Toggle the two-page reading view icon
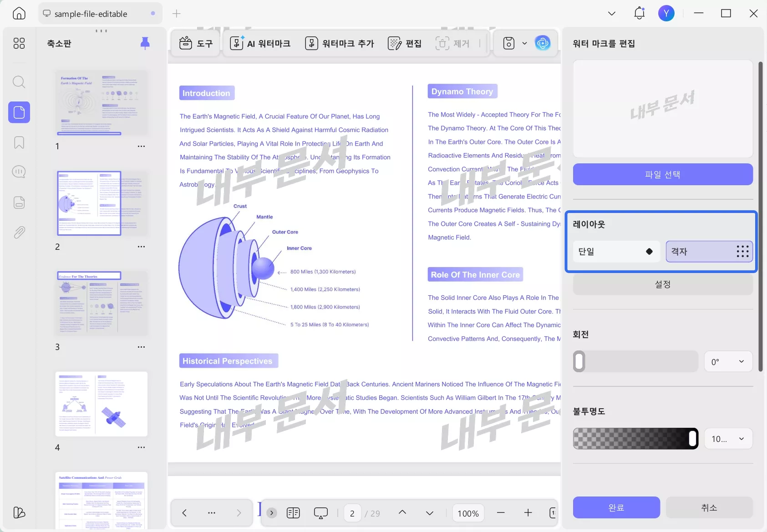The width and height of the screenshot is (767, 532). tap(293, 513)
